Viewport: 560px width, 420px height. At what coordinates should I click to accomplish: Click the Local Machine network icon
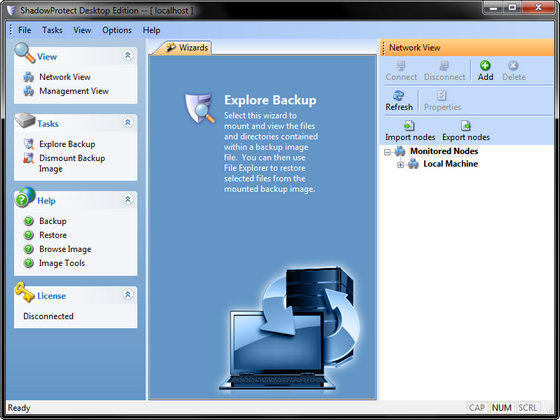(413, 164)
